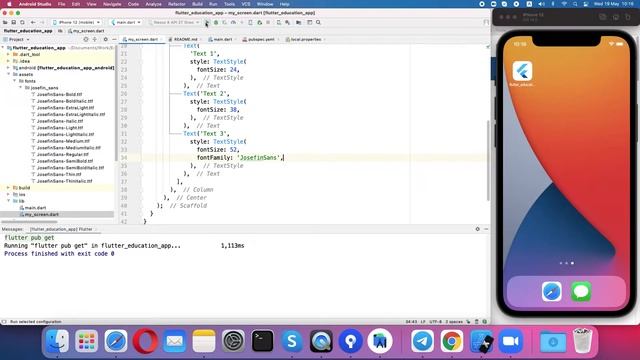
Task: Open Project panel gear settings
Action: pos(105,39)
